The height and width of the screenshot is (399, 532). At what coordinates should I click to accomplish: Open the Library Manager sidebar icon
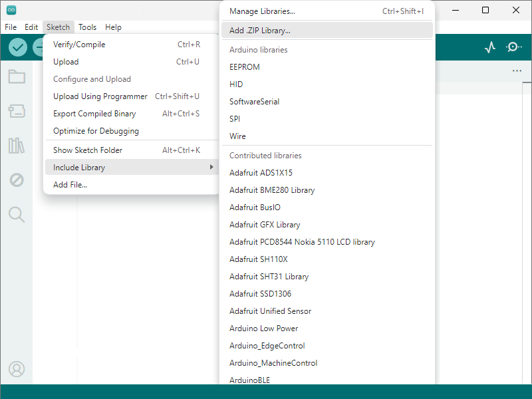(17, 146)
